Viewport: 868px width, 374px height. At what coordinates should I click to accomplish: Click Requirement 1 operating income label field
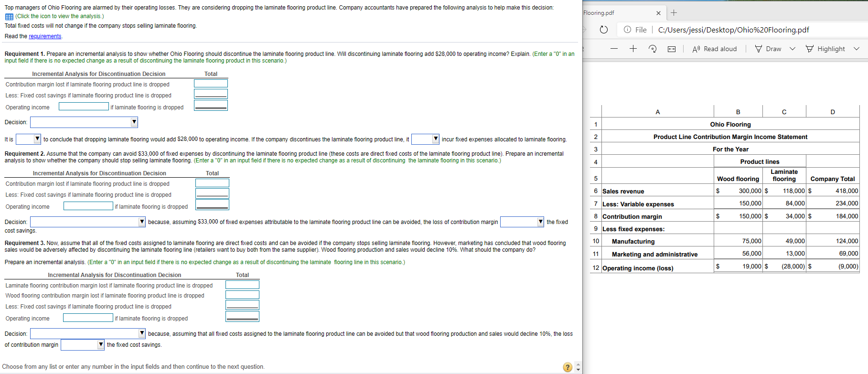[x=84, y=107]
